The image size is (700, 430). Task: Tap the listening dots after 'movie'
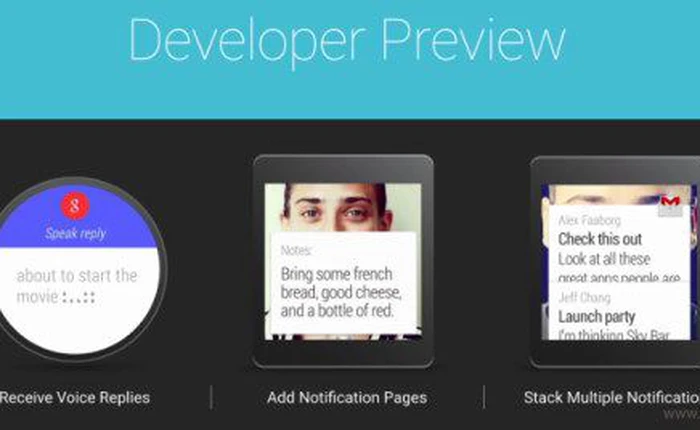[79, 298]
